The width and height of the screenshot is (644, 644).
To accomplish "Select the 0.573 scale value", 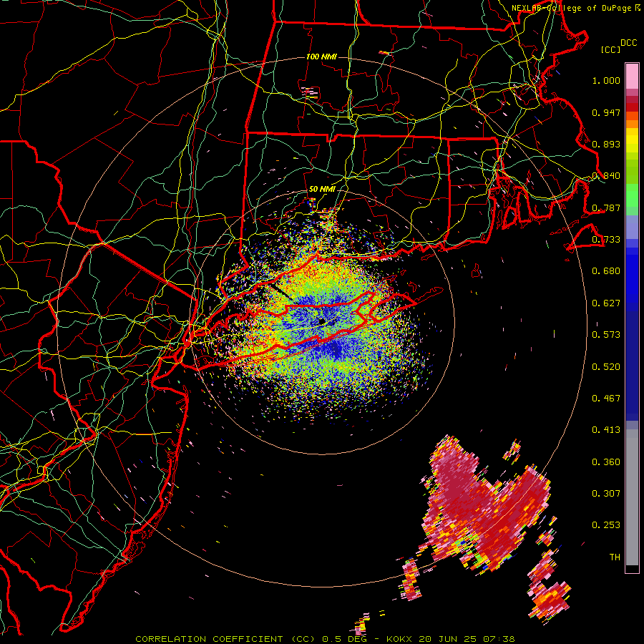I will coord(606,335).
